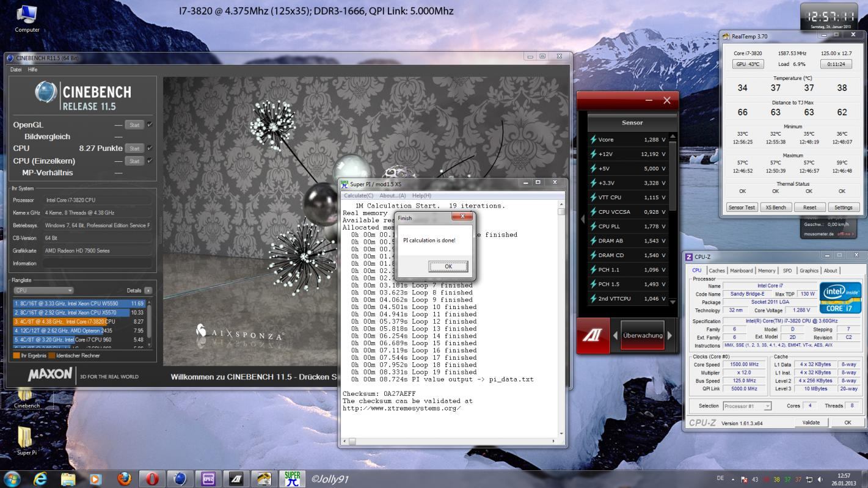Switch to ASUS AI Suite taskbar button

click(237, 479)
